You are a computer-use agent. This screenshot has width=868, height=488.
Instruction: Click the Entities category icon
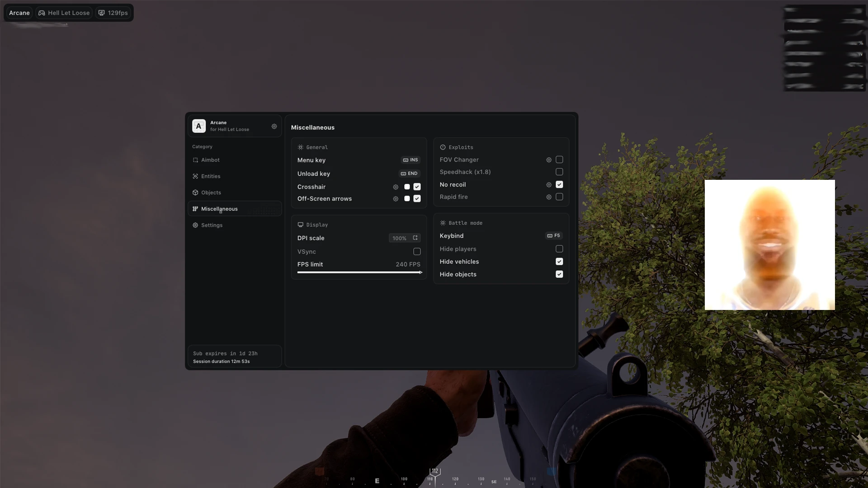click(195, 176)
